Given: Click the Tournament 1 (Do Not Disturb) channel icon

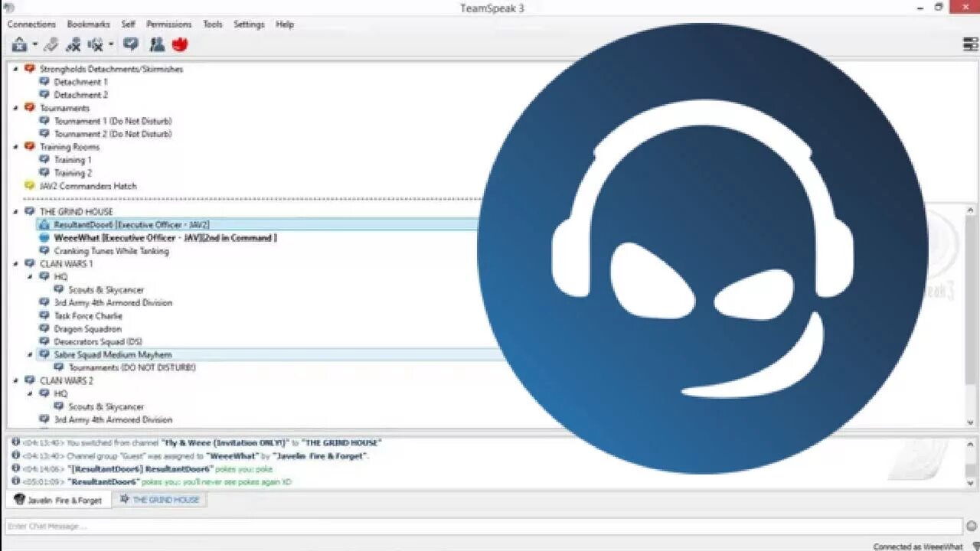Looking at the screenshot, I should click(44, 121).
